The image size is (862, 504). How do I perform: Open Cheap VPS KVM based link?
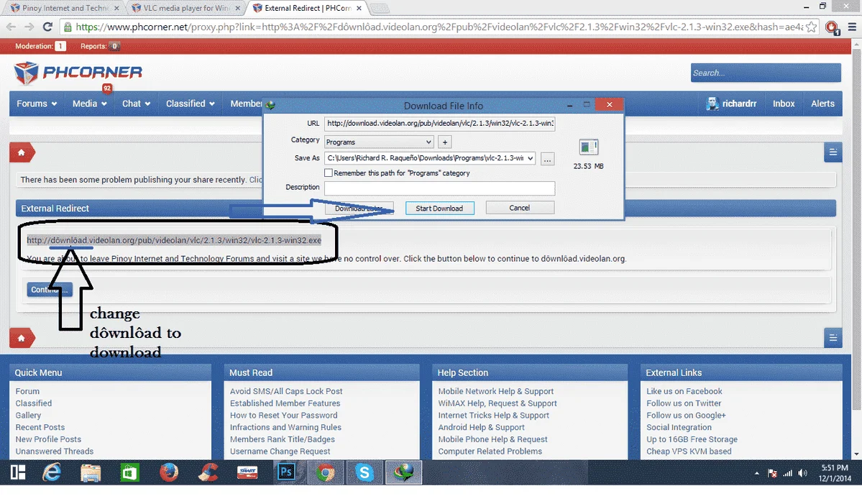tap(689, 452)
